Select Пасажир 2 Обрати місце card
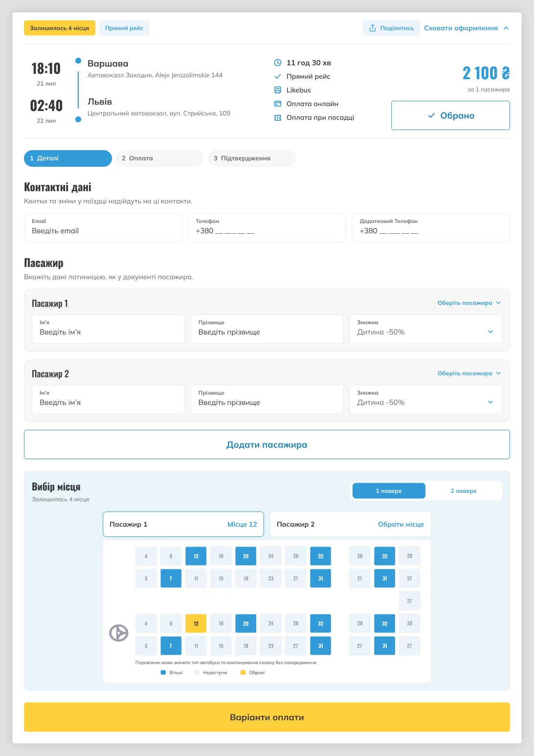This screenshot has height=756, width=534. (x=350, y=524)
